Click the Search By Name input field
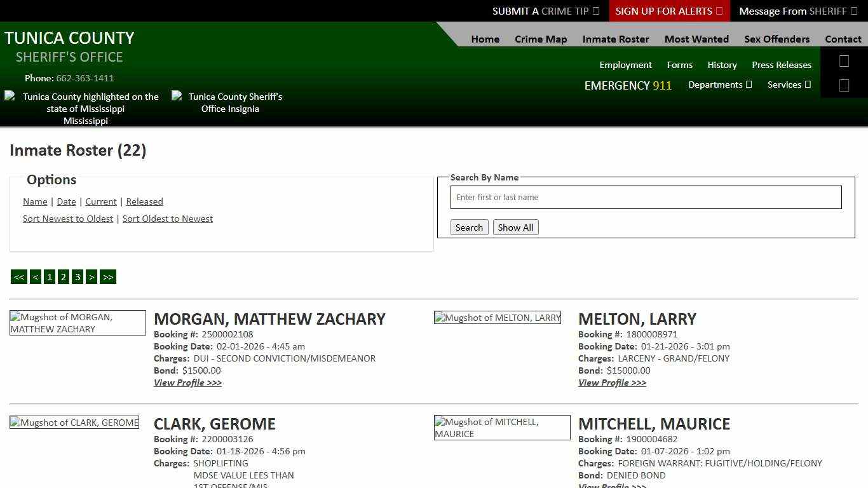This screenshot has height=488, width=868. 646,198
